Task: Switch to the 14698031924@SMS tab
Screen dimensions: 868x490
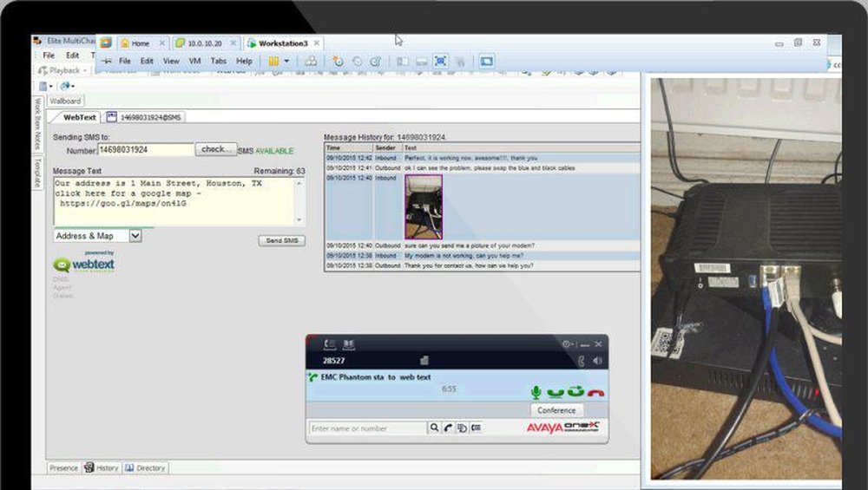Action: pyautogui.click(x=144, y=117)
